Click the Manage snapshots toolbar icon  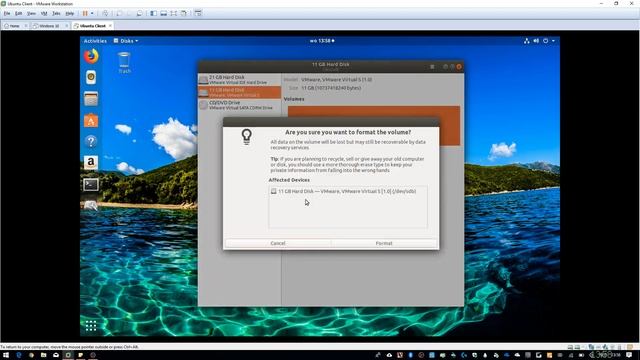(x=140, y=13)
